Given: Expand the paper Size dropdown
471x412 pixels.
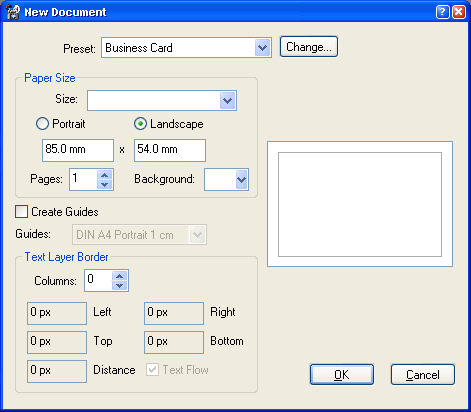Looking at the screenshot, I should point(228,100).
